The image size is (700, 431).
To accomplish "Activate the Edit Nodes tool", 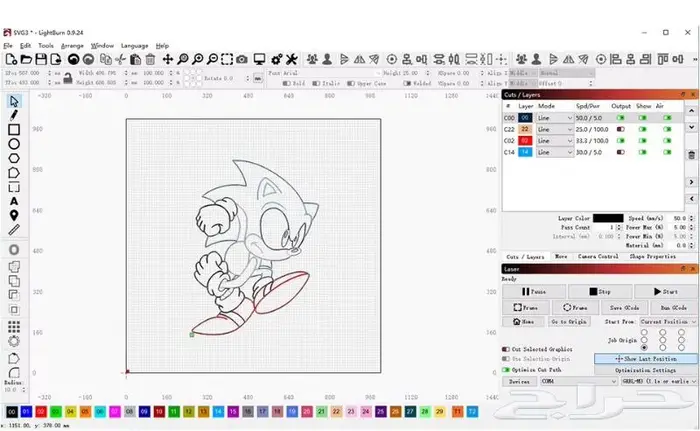I will (x=14, y=173).
